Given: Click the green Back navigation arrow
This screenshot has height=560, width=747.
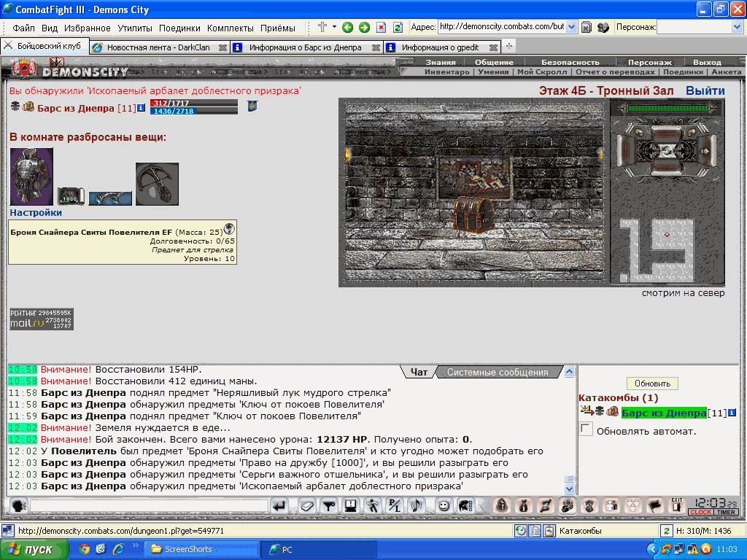Looking at the screenshot, I should point(347,28).
